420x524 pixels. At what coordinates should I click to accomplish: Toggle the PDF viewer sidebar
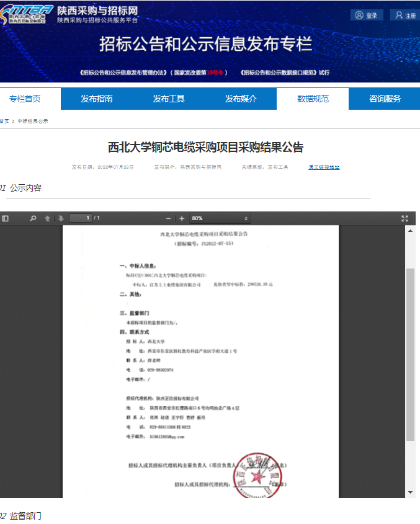(x=6, y=218)
